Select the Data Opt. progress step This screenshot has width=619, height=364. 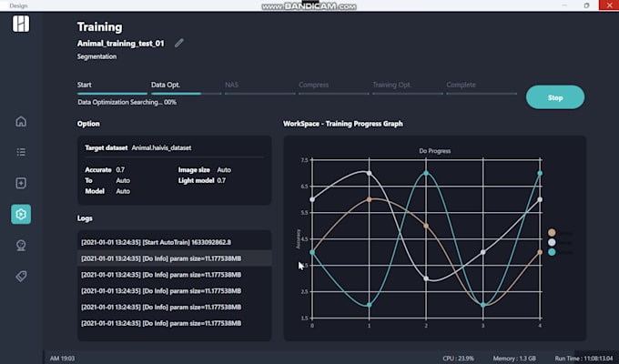pos(166,85)
